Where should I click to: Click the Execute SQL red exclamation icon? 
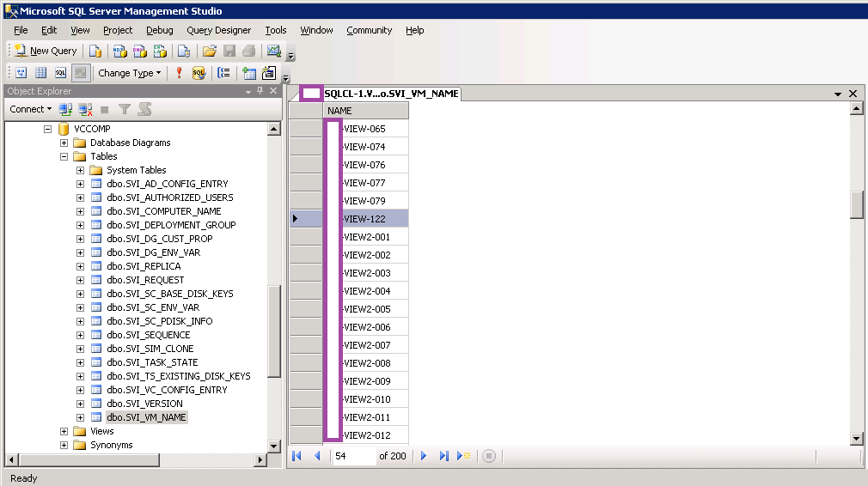click(x=179, y=73)
